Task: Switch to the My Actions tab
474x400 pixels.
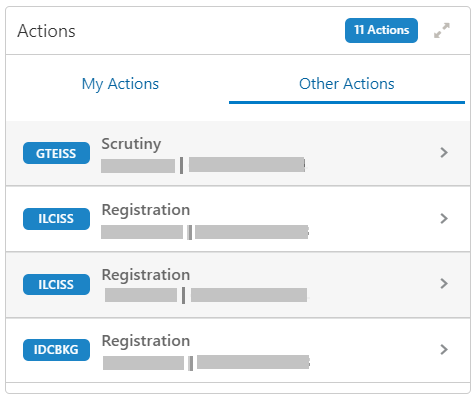Action: [120, 84]
